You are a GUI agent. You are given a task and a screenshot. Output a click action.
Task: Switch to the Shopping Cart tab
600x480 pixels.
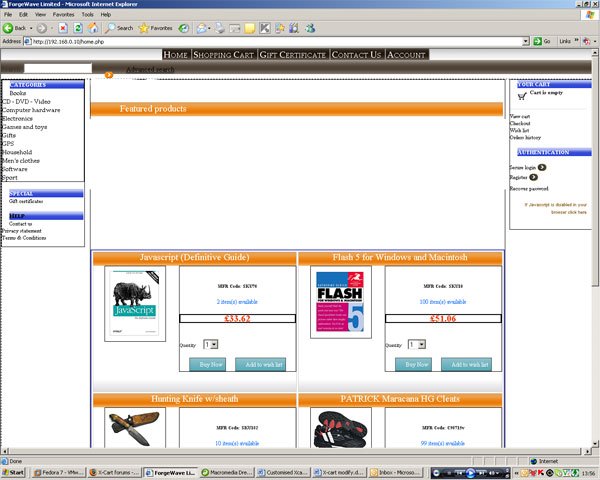(x=224, y=54)
